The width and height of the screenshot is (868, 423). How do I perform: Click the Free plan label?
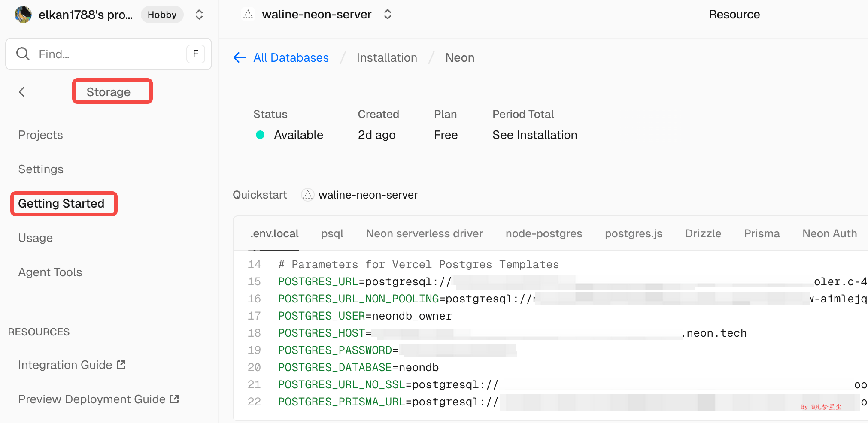446,135
